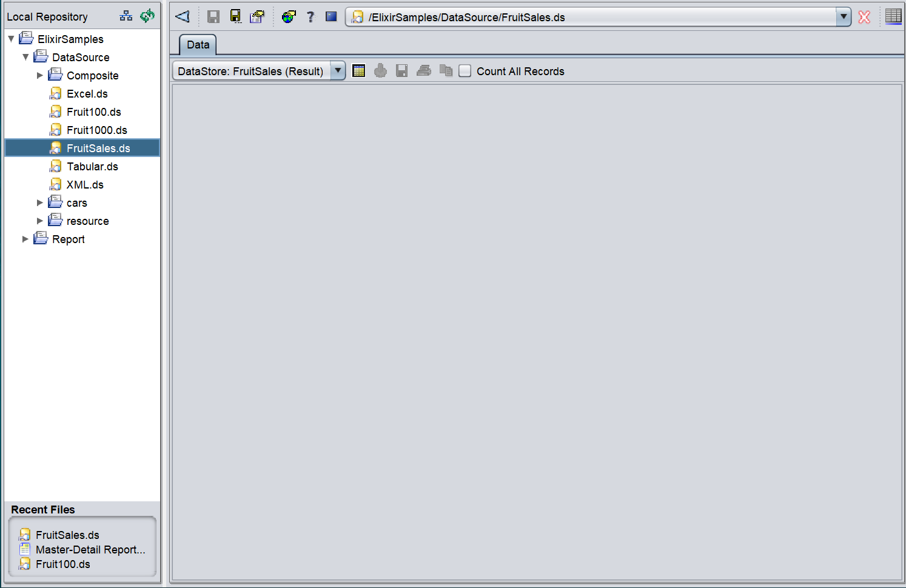Click the Save As floppy icon
The width and height of the screenshot is (906, 588).
click(x=235, y=16)
